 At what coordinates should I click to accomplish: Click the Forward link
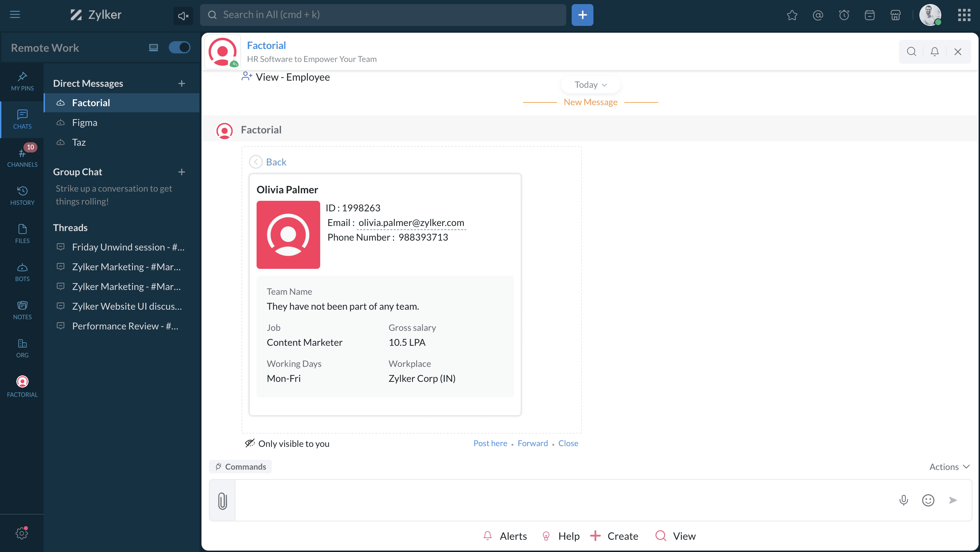click(533, 443)
